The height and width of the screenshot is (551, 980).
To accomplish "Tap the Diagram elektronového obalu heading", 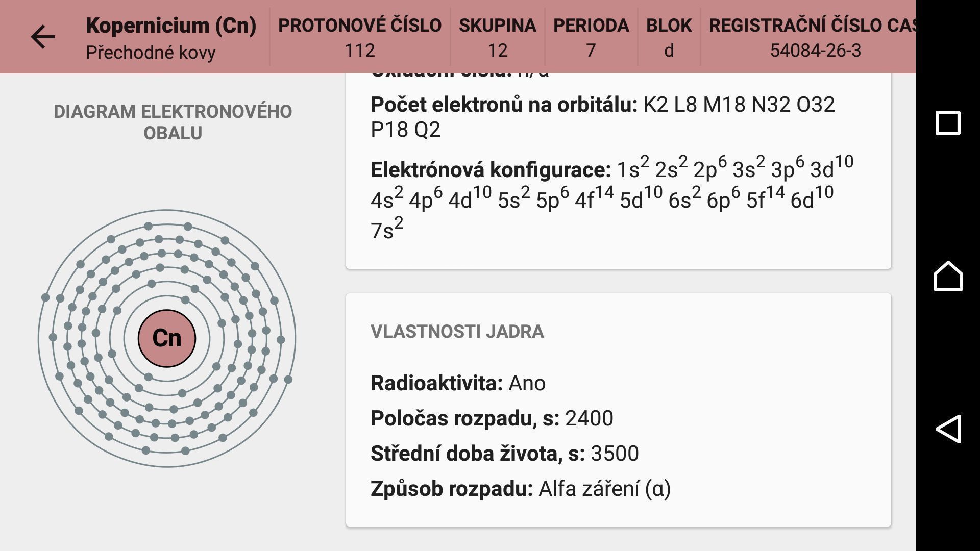I will (173, 122).
